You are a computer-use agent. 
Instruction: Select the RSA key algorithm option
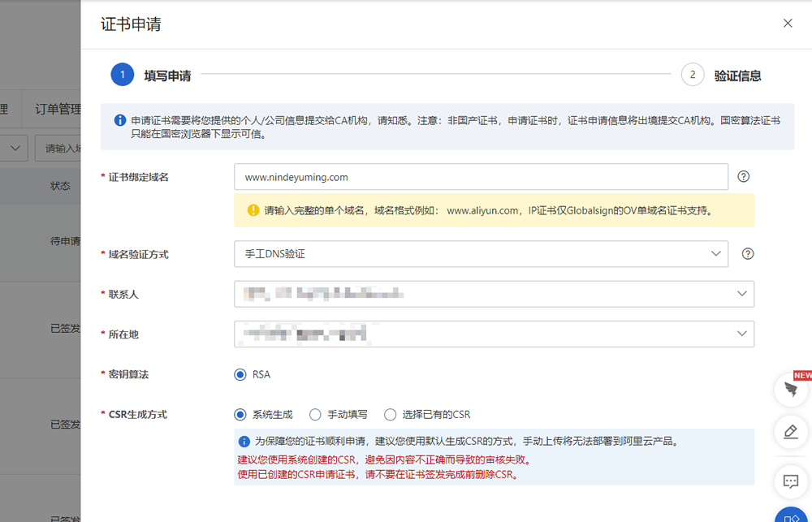click(240, 374)
